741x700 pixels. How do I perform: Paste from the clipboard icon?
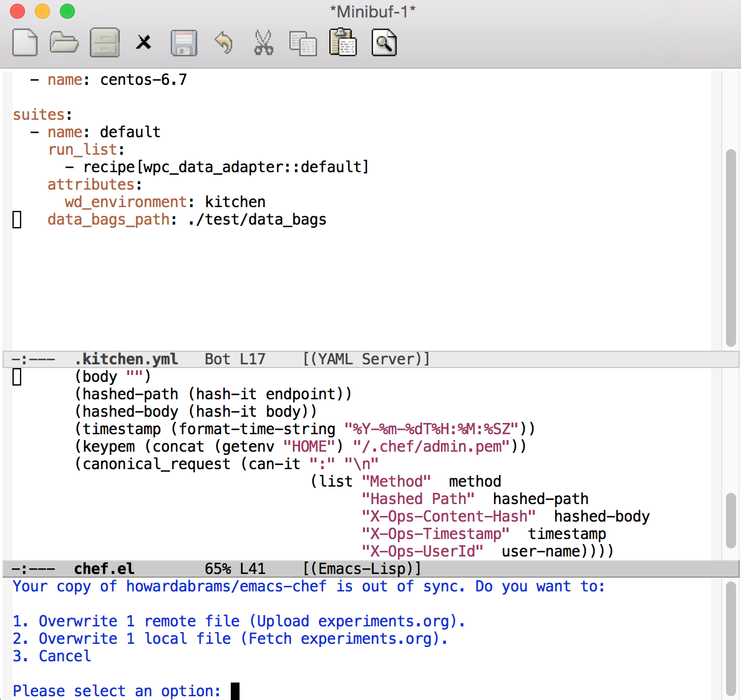[342, 42]
